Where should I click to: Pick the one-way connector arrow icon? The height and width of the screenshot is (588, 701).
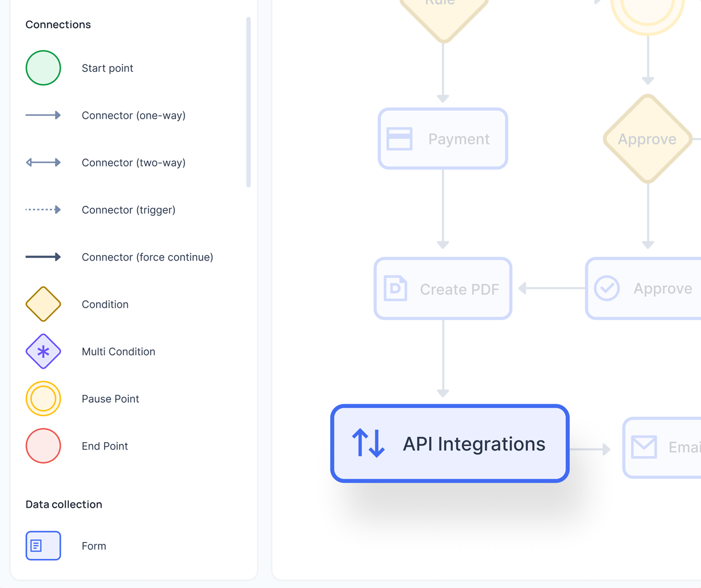(x=43, y=115)
